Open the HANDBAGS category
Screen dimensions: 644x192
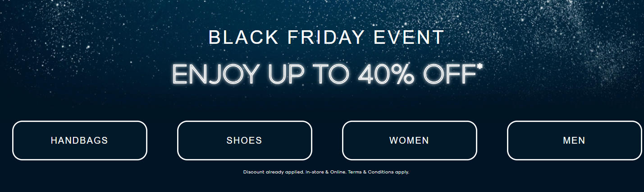tap(79, 140)
